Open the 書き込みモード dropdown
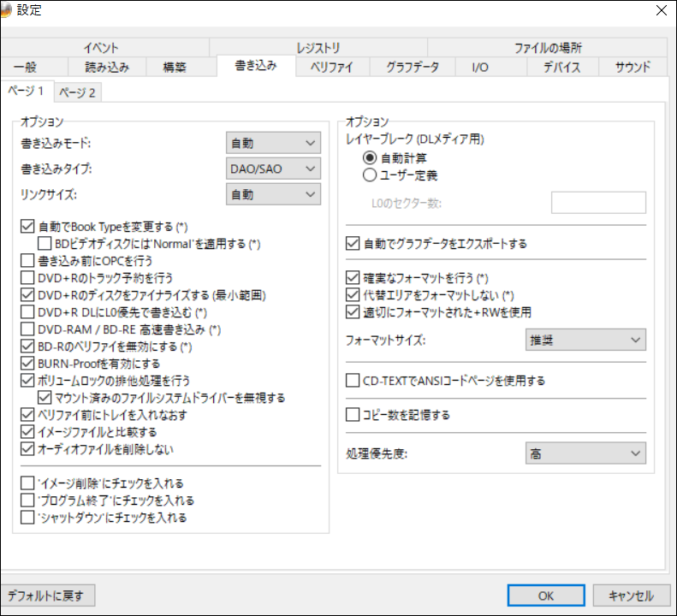The image size is (677, 616). pos(273,143)
